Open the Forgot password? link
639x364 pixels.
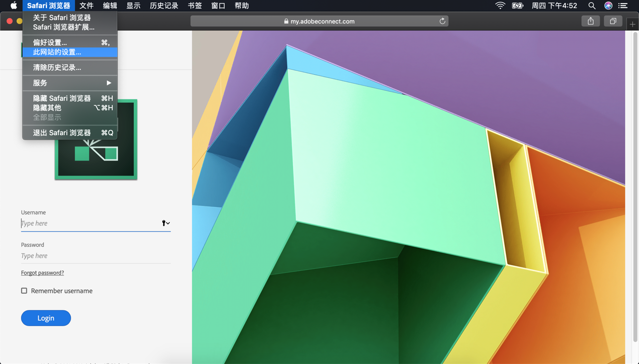click(x=42, y=273)
